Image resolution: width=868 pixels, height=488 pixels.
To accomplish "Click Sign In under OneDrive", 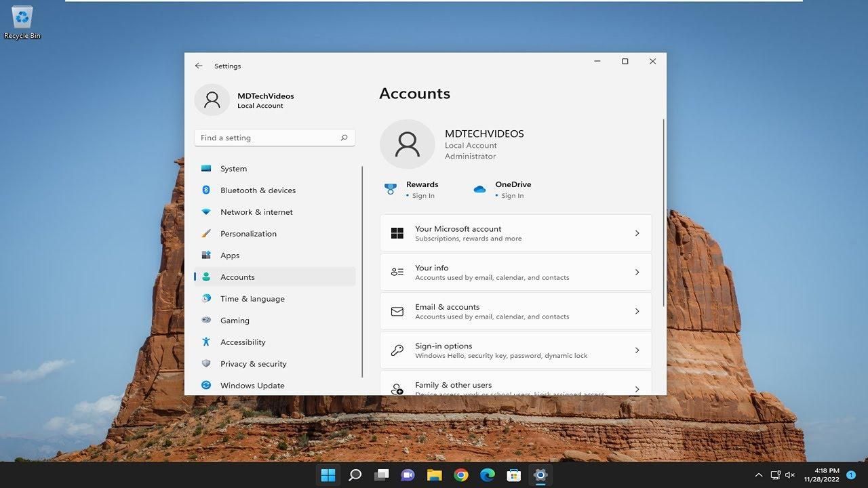I will [x=512, y=196].
